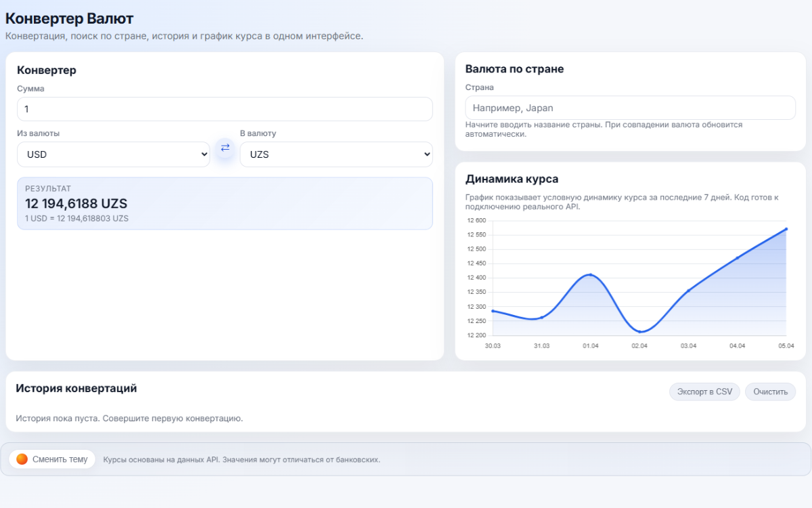Swap the source and target currencies
The height and width of the screenshot is (508, 812).
click(225, 148)
